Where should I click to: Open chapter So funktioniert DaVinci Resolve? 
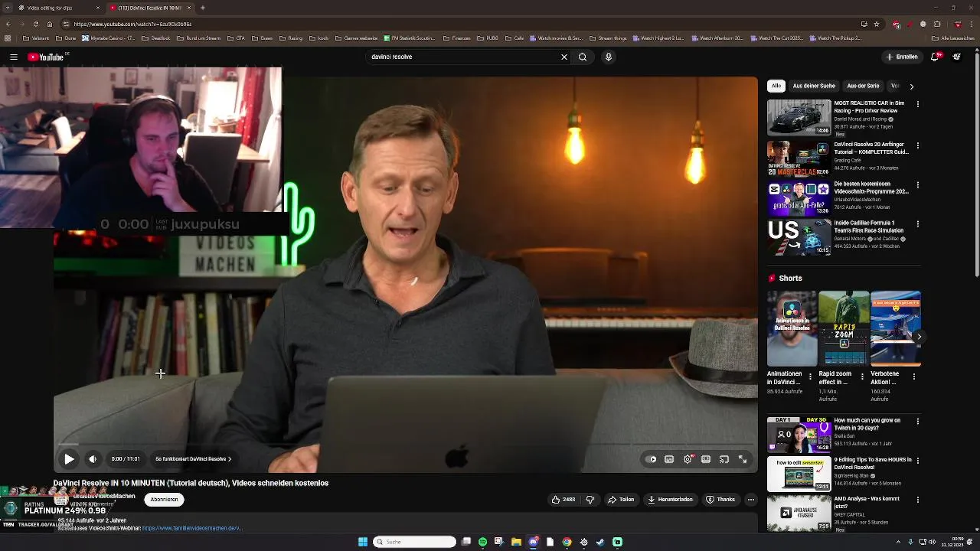point(193,459)
